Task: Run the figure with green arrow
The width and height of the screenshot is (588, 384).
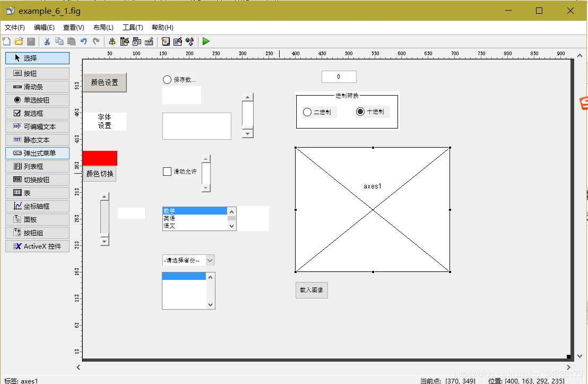Action: 206,41
